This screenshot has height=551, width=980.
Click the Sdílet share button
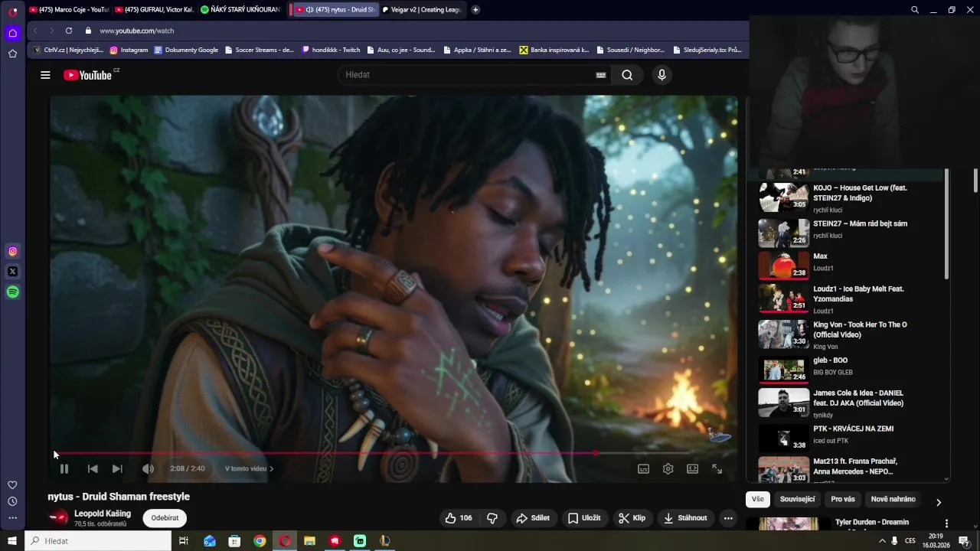(533, 518)
